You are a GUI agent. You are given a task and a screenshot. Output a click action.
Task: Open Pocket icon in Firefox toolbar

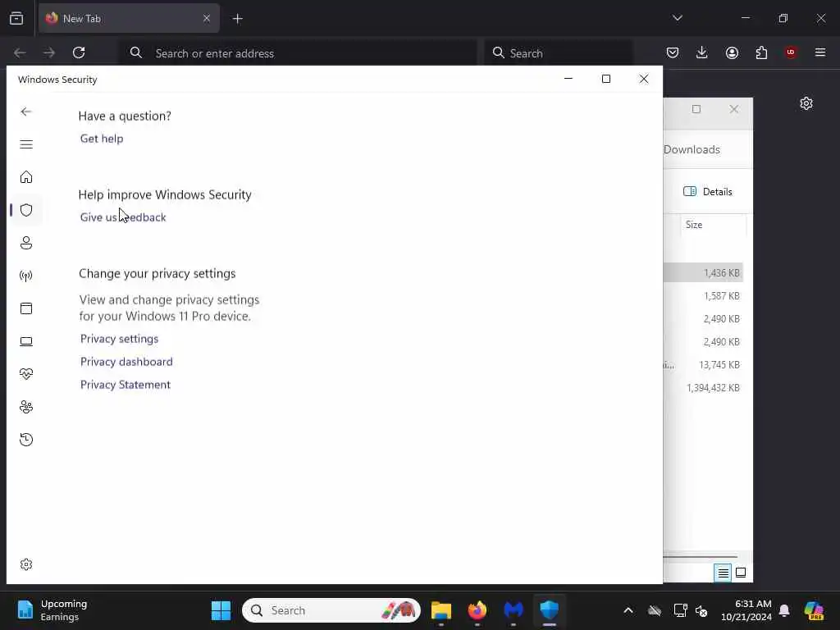(x=673, y=52)
